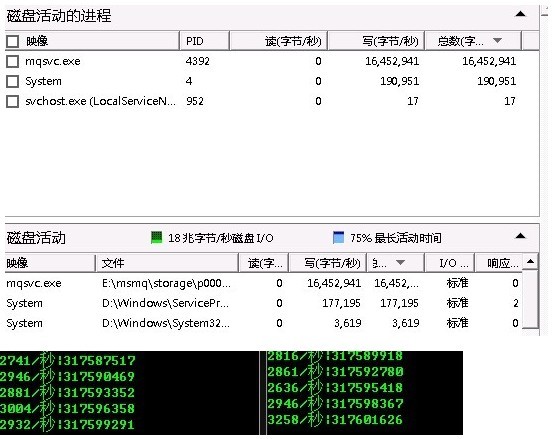Click 18 兆字节/秒磁盘 I/O label
The height and width of the screenshot is (439, 555).
221,238
